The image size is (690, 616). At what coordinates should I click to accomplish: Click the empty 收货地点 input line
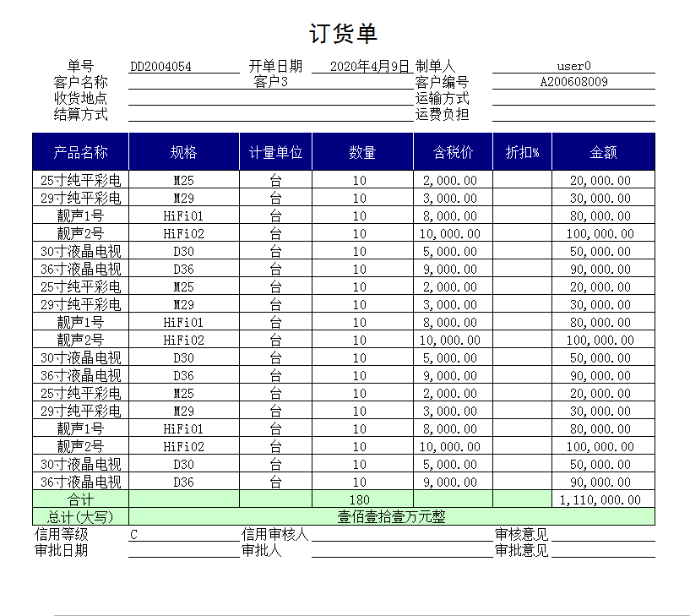(270, 98)
